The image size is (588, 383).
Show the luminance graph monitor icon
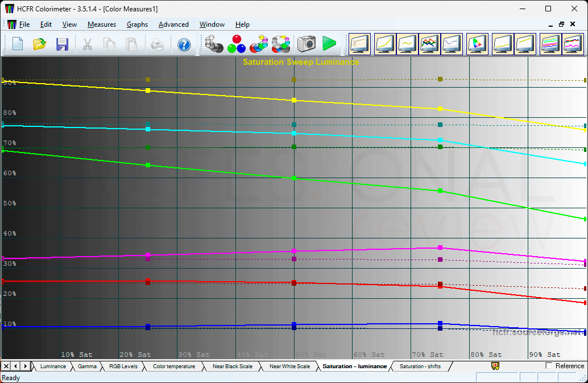coord(385,44)
